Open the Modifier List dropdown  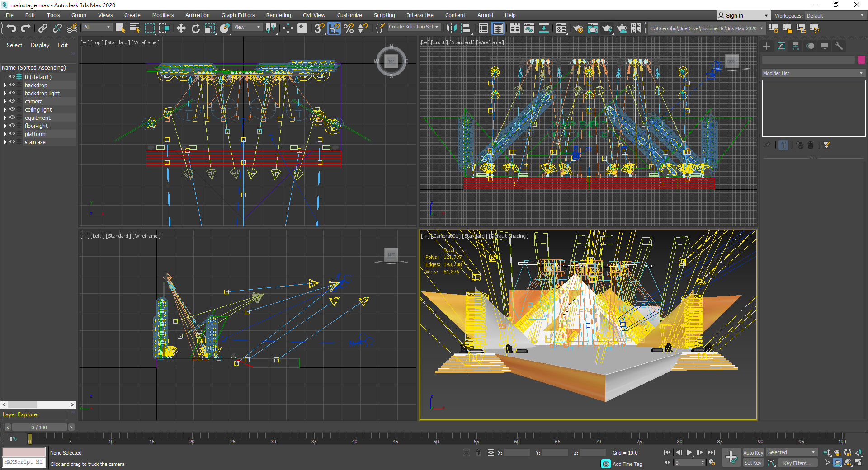(813, 73)
